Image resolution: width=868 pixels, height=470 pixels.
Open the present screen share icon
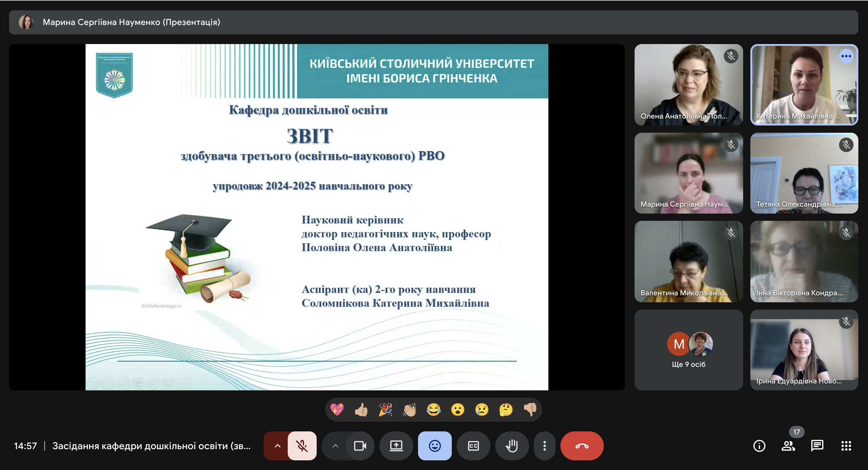click(x=396, y=446)
